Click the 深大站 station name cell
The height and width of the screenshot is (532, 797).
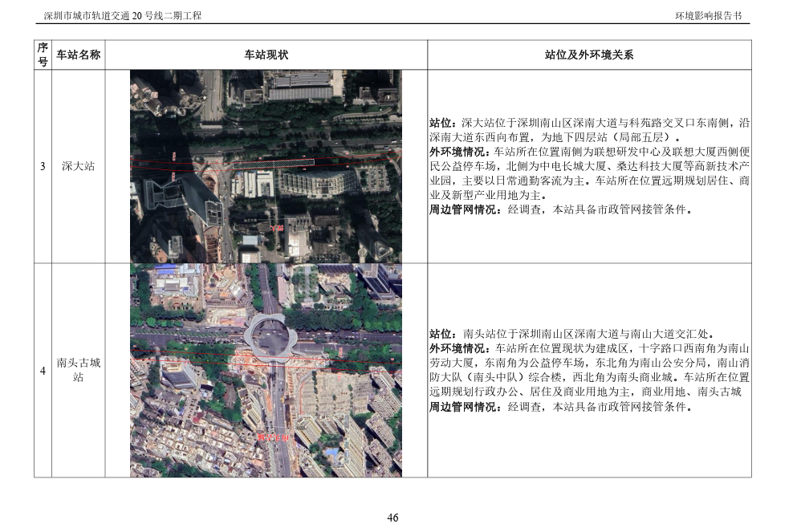click(x=79, y=166)
